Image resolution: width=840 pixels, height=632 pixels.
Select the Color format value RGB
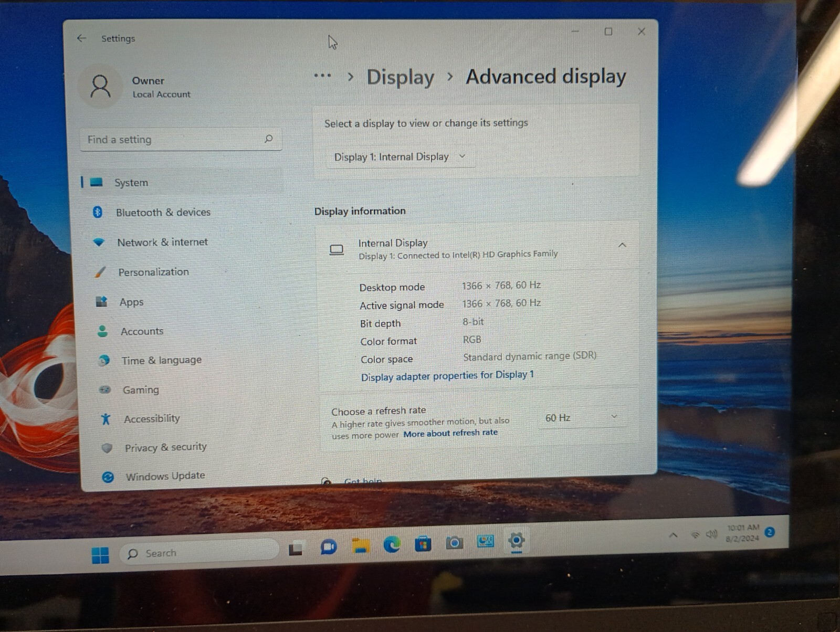[x=472, y=340]
